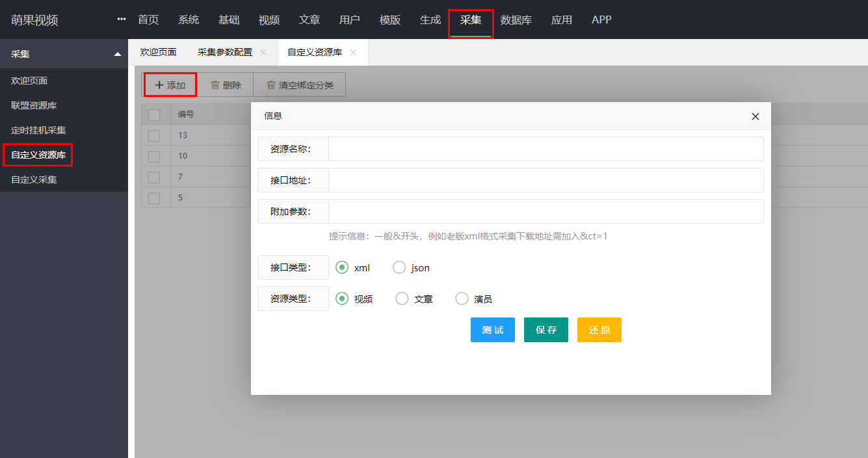Focus the 附加参数 input field
This screenshot has height=458, width=868.
[546, 211]
